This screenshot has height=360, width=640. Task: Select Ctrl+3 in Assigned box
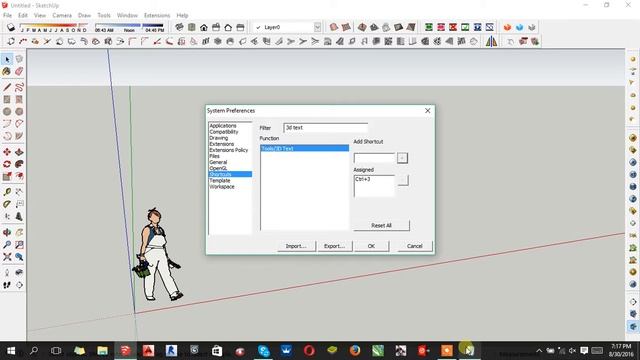tap(362, 179)
